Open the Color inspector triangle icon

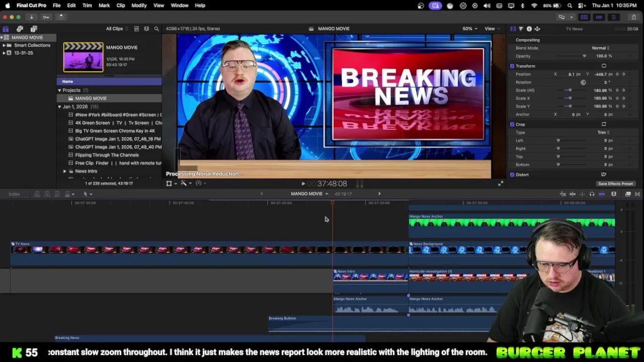point(521,29)
